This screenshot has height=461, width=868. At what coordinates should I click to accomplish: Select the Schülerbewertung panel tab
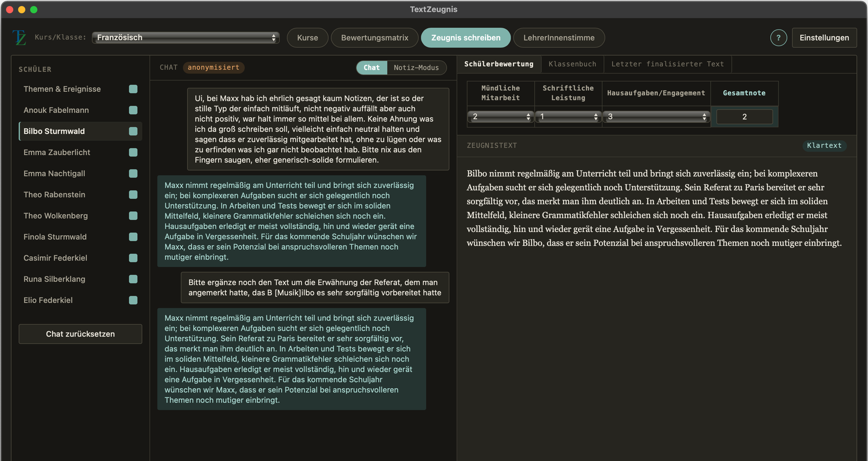[x=499, y=64]
